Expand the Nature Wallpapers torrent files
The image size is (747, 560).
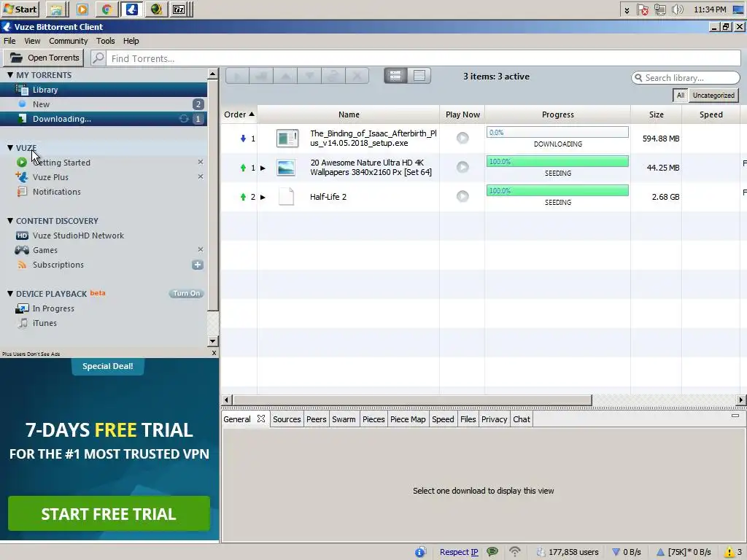[x=263, y=168]
